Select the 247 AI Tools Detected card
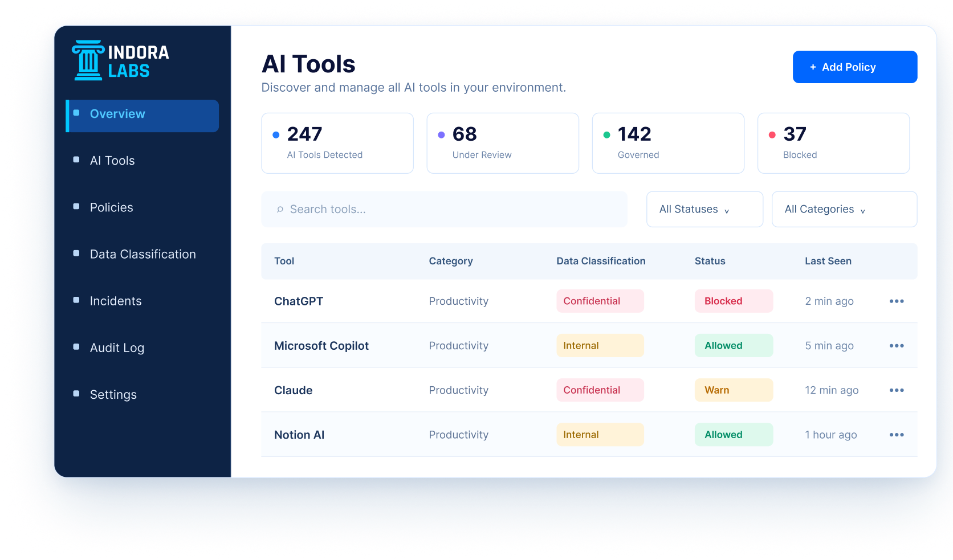Viewport: 953px width, 560px height. (x=337, y=143)
